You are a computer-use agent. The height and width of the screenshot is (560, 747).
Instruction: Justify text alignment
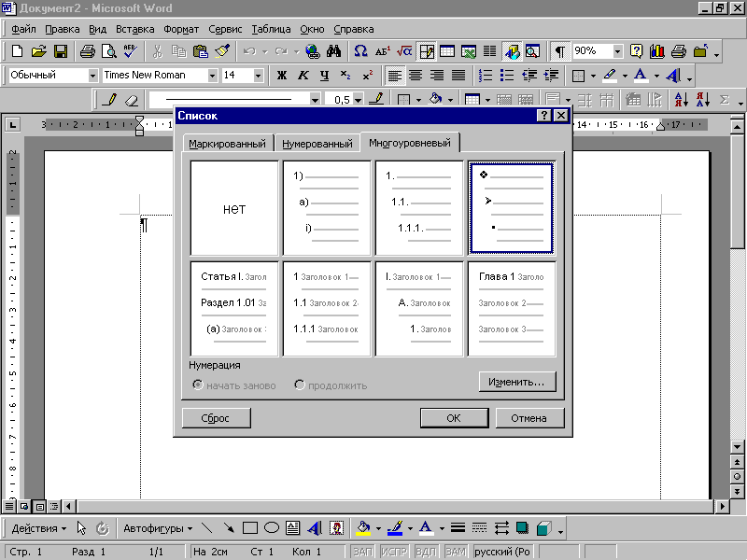[458, 76]
